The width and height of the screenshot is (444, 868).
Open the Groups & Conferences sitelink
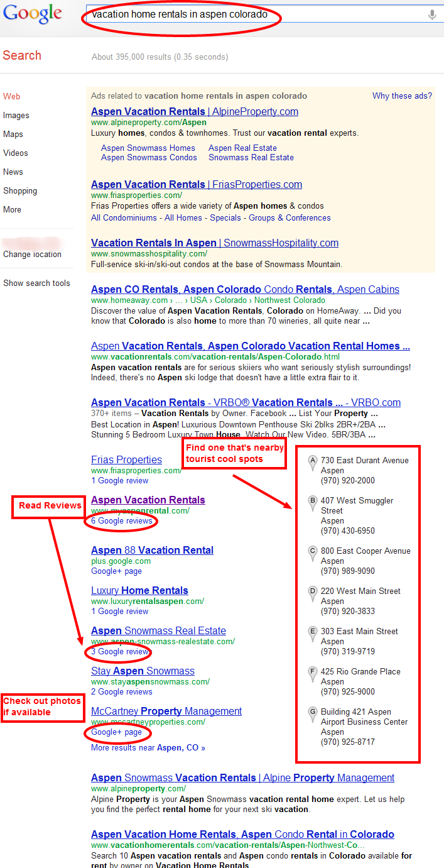[290, 218]
